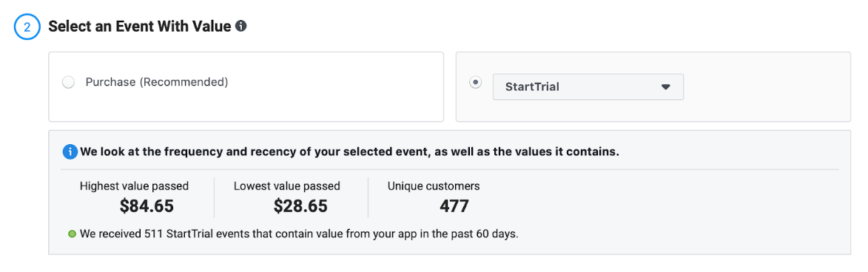The width and height of the screenshot is (868, 272).
Task: Click the step 2 circle icon
Action: [x=27, y=27]
